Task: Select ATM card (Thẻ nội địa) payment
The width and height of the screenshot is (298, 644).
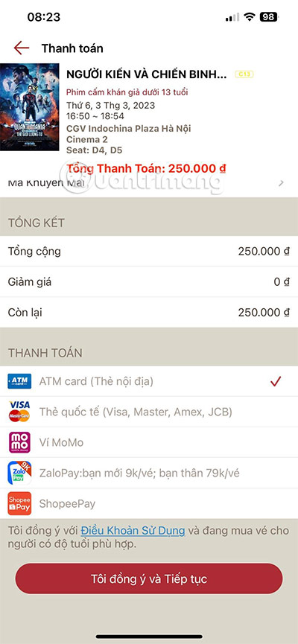Action: [x=149, y=381]
